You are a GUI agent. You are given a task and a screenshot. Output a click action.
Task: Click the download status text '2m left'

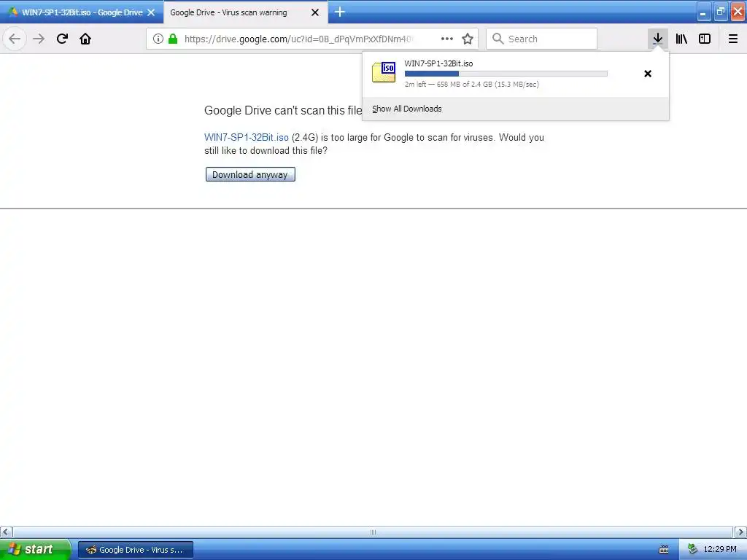point(415,85)
